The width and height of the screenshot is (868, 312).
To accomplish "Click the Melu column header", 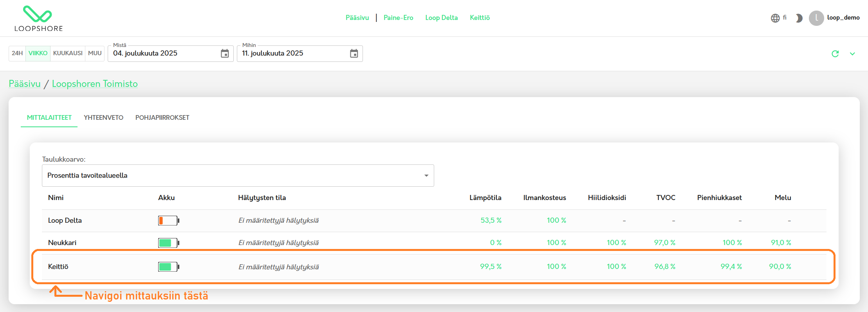I will pyautogui.click(x=783, y=198).
